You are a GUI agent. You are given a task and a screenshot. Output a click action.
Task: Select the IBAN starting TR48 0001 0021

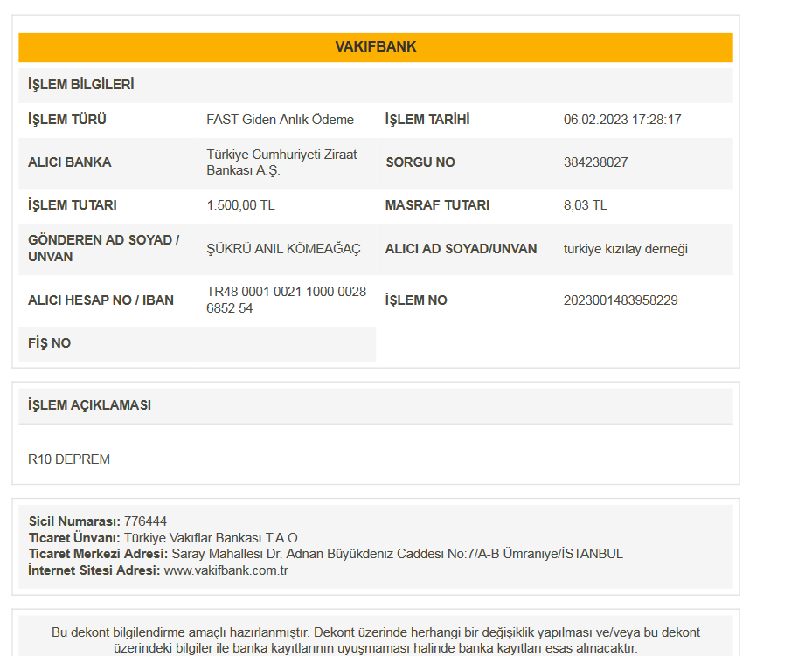click(x=286, y=300)
